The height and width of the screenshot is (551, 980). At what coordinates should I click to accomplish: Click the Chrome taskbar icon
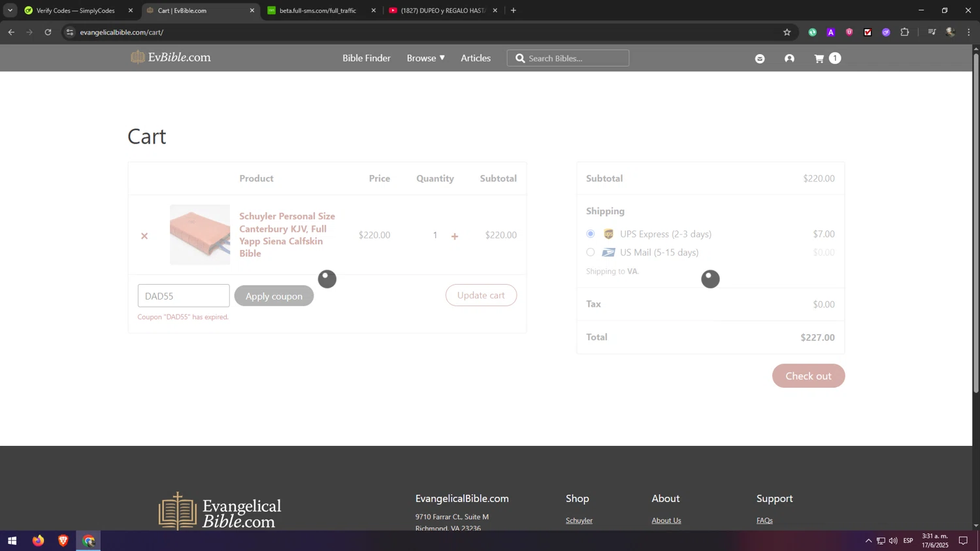(x=88, y=541)
